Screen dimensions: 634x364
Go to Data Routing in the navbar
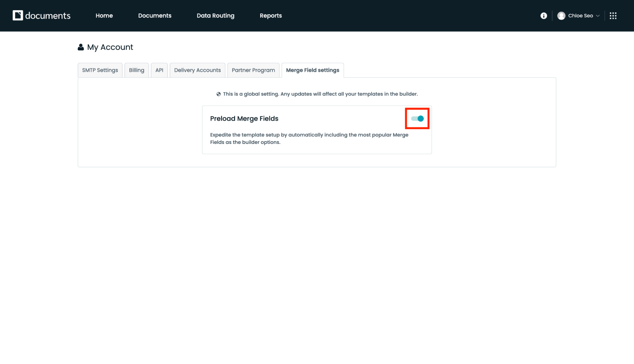tap(215, 16)
